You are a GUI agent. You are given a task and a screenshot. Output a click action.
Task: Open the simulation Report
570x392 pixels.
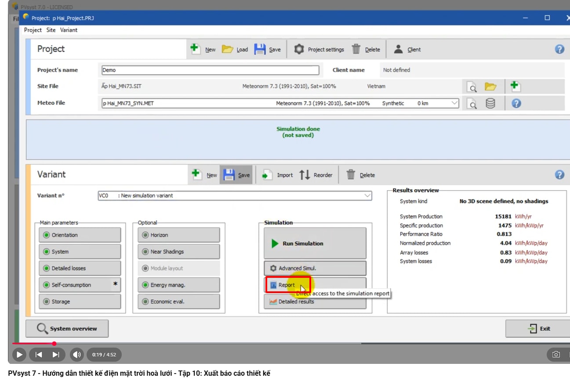pyautogui.click(x=315, y=285)
